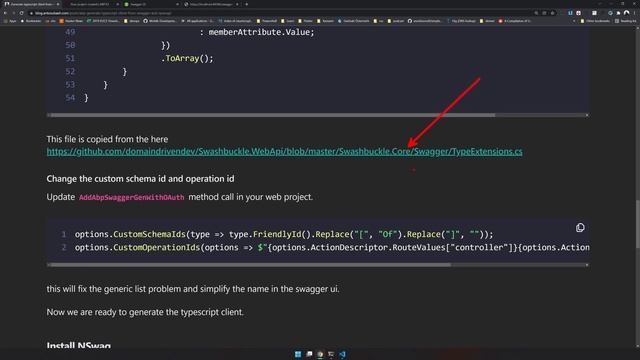Open the Reading list

pos(625,21)
